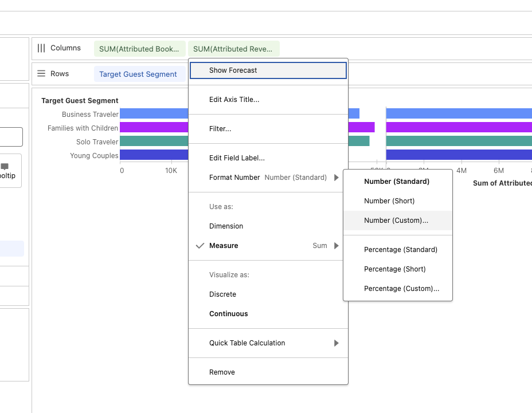Select Percentage (Standard) format
Image resolution: width=532 pixels, height=413 pixels.
[400, 250]
